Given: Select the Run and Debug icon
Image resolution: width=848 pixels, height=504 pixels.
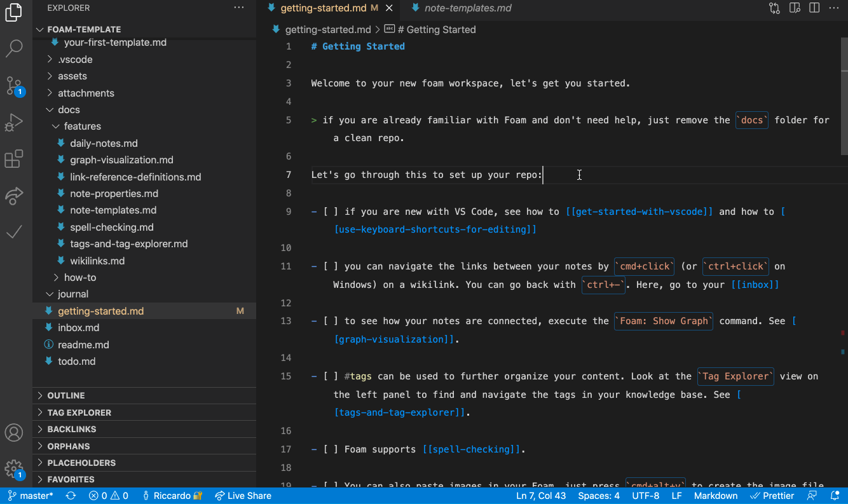Looking at the screenshot, I should pyautogui.click(x=15, y=123).
